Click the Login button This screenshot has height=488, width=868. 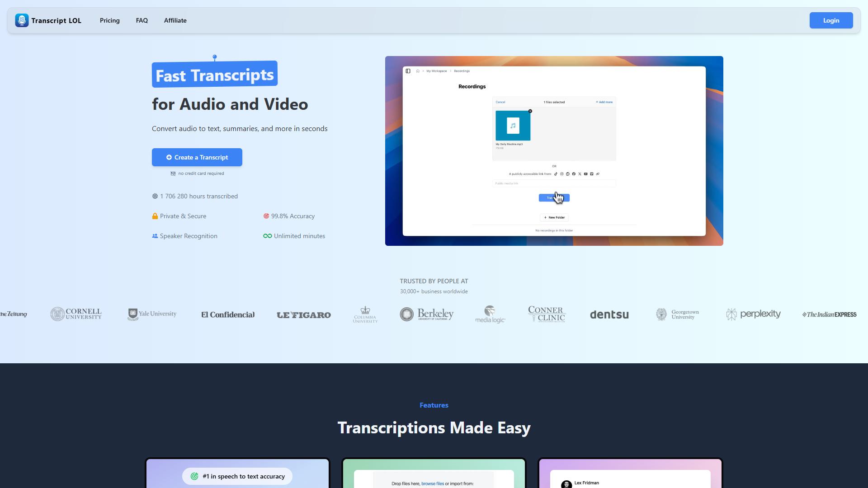[x=831, y=20]
